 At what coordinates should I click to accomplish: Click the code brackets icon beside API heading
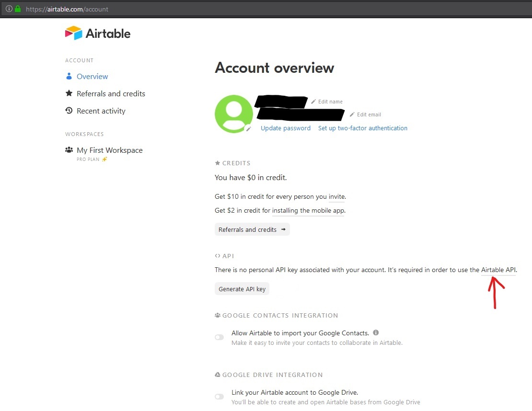click(217, 256)
